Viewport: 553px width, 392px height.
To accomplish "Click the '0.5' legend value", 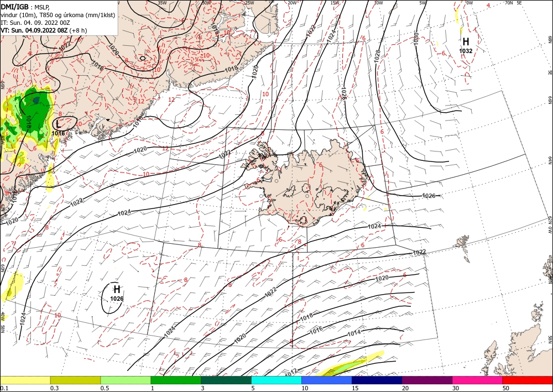I will point(104,388).
